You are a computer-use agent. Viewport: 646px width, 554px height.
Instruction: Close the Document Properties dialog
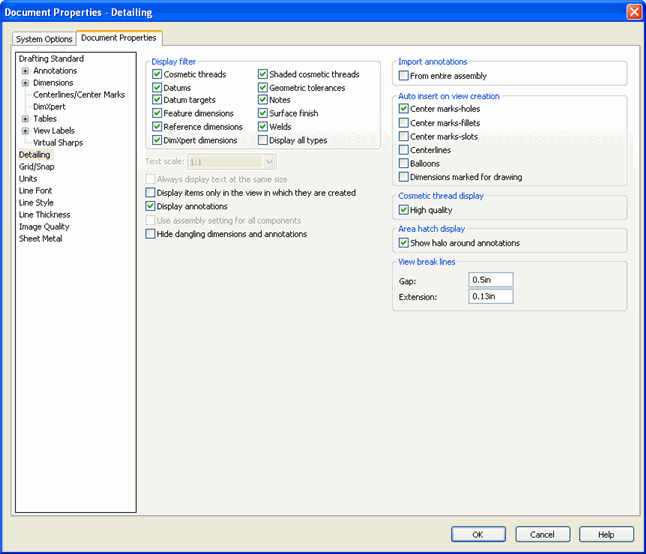[x=634, y=12]
